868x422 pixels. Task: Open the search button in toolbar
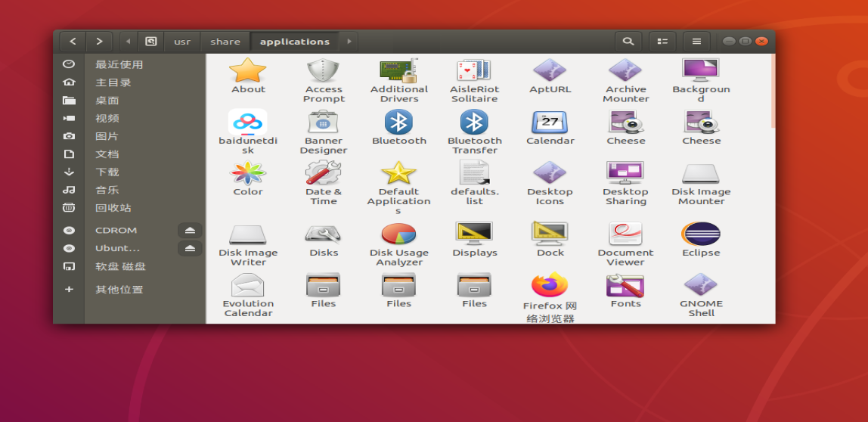click(628, 42)
